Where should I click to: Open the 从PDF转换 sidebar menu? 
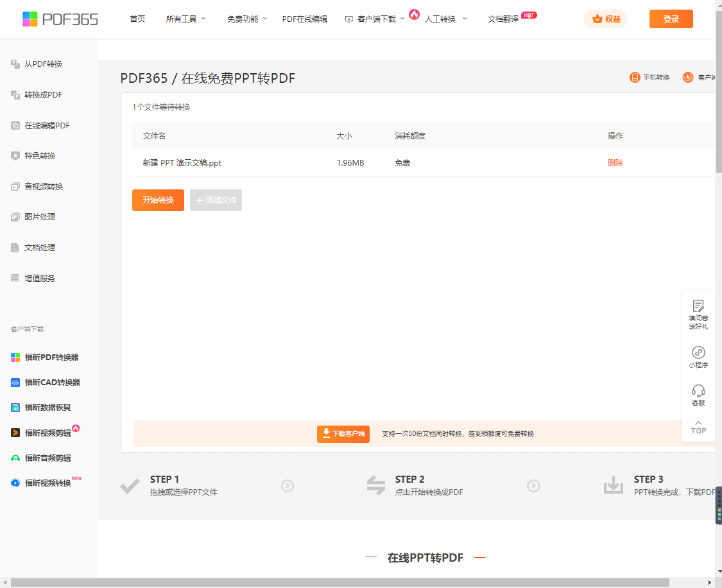(43, 64)
